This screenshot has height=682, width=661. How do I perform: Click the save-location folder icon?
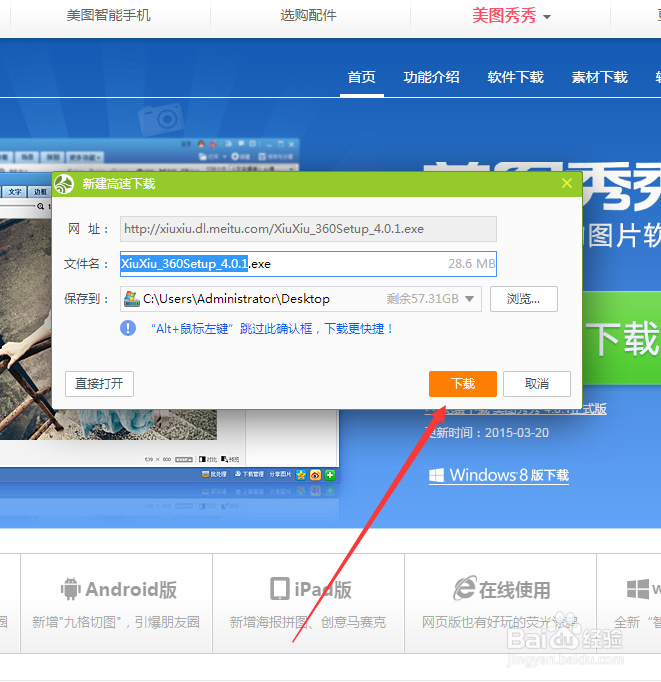point(132,298)
